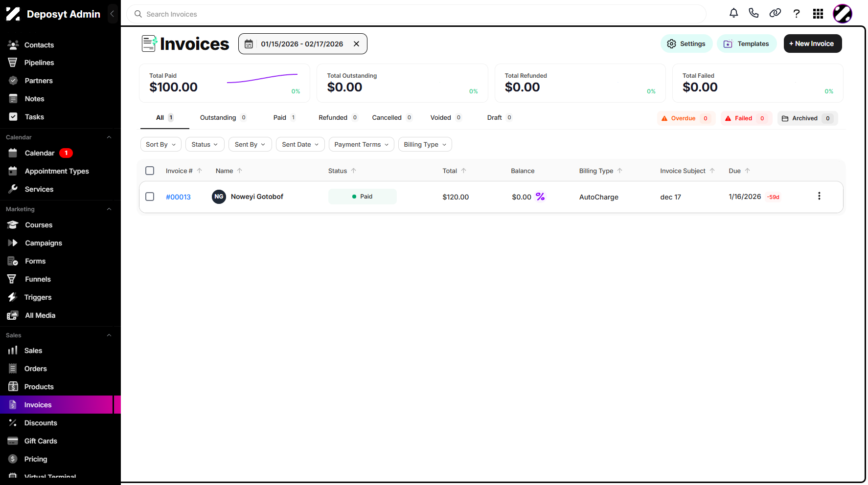
Task: Click the user profile avatar
Action: [843, 14]
